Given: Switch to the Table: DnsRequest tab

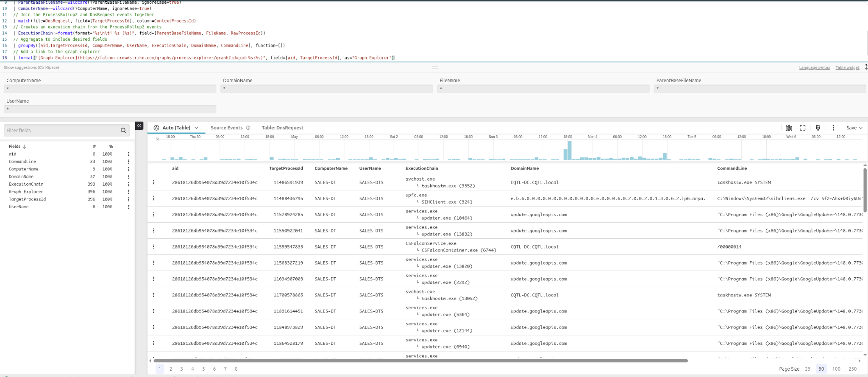Looking at the screenshot, I should point(283,128).
